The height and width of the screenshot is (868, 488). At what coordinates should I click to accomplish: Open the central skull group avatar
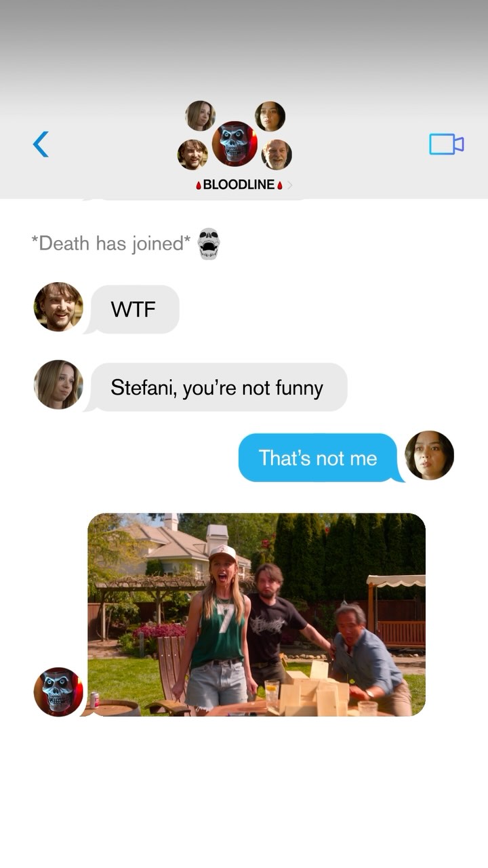(x=235, y=144)
